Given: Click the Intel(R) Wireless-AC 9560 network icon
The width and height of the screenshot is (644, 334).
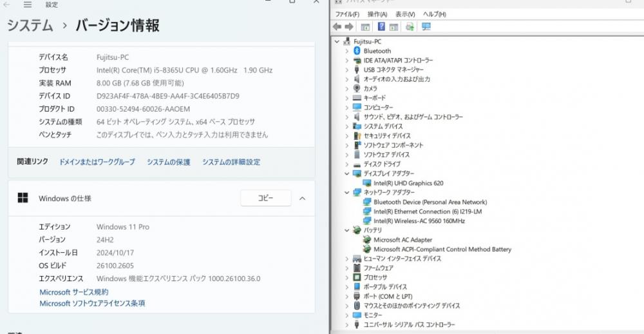Looking at the screenshot, I should (367, 221).
